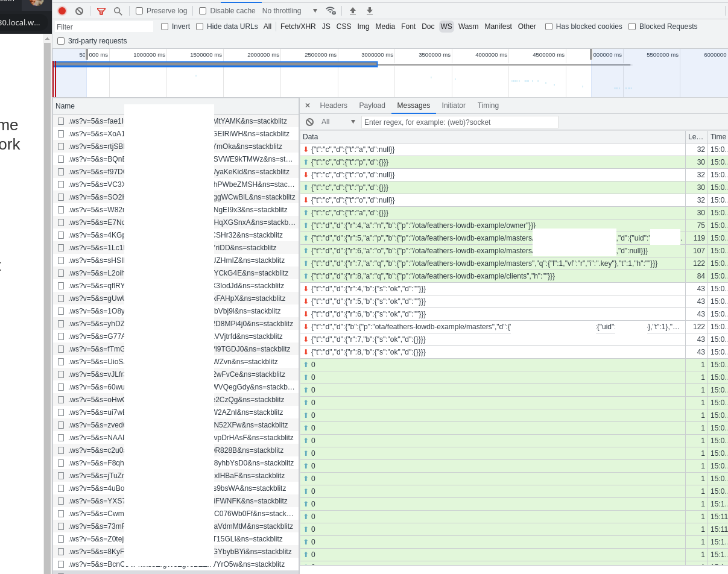The width and height of the screenshot is (728, 574).
Task: Select request .ws?v=5&s=G77A in list
Action: point(176,336)
